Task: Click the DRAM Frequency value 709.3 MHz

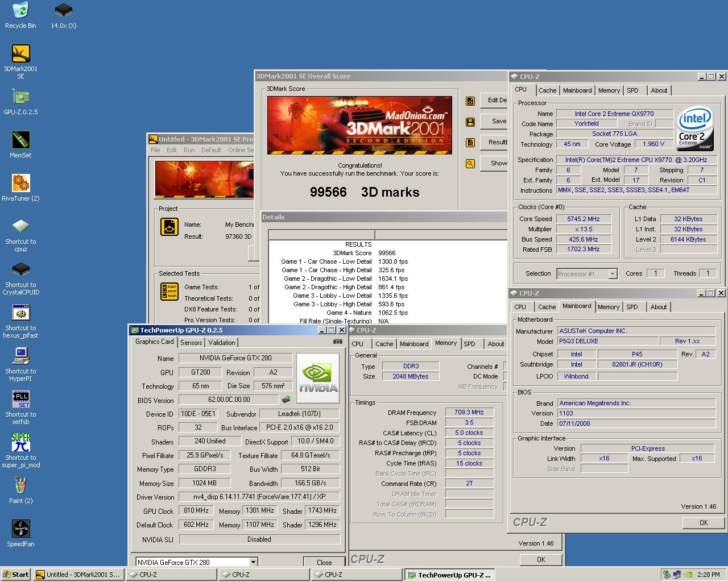Action: 469,412
